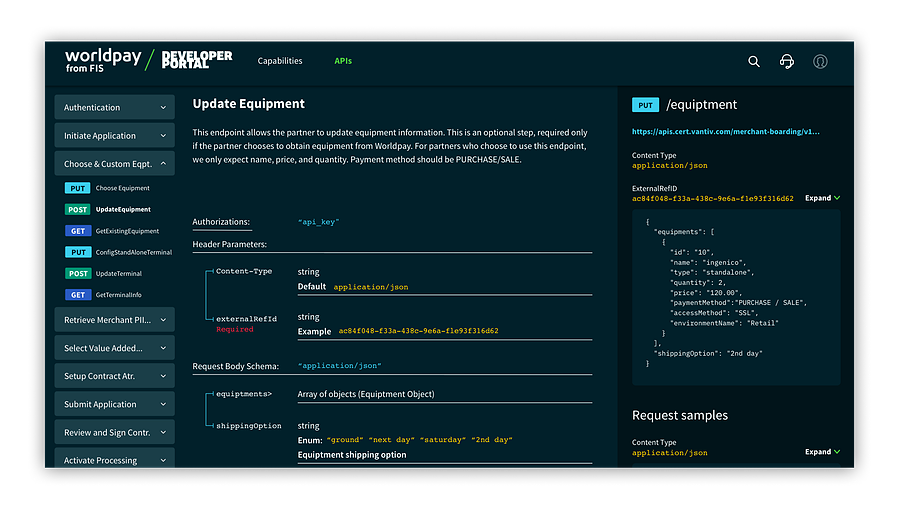The height and width of the screenshot is (506, 899).
Task: Open the ConfigStandAloneTerminal endpoint
Action: pos(134,252)
